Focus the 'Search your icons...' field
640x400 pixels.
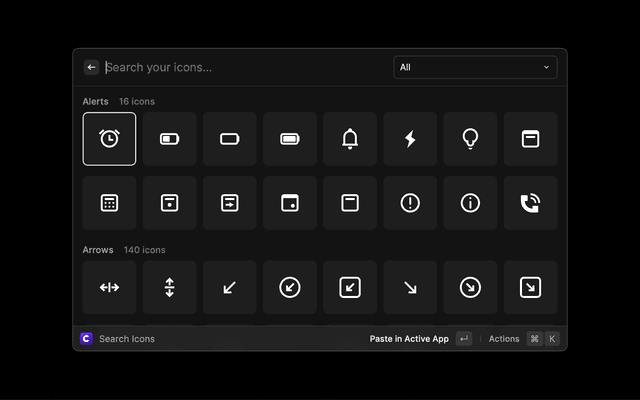(x=240, y=67)
